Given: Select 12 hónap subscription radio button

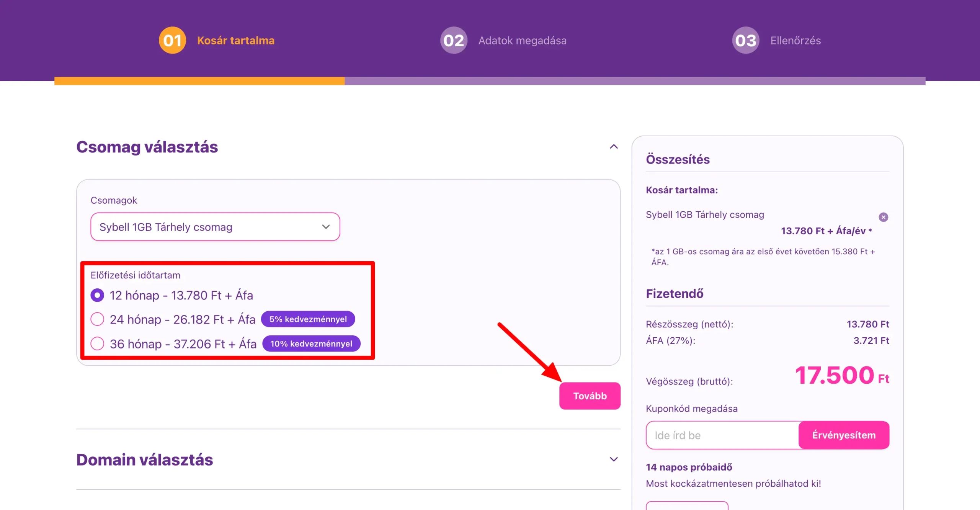Looking at the screenshot, I should [97, 295].
